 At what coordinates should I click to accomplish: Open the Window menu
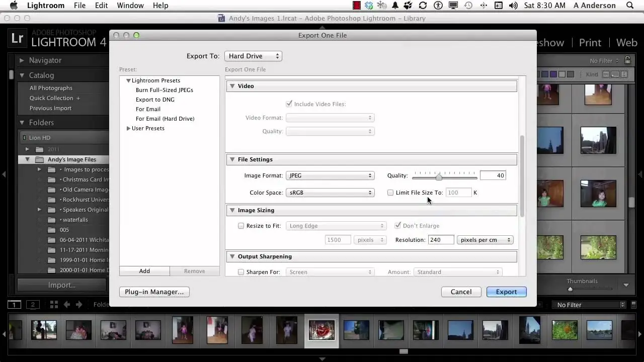coord(130,6)
